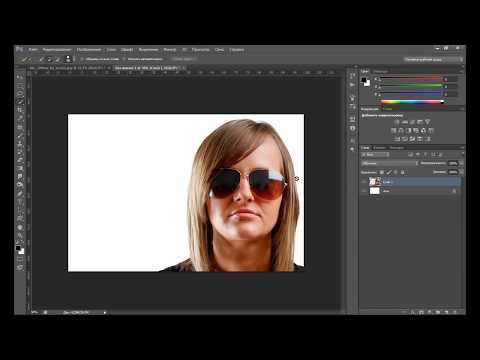Select the Move tool in toolbox

[x=20, y=77]
